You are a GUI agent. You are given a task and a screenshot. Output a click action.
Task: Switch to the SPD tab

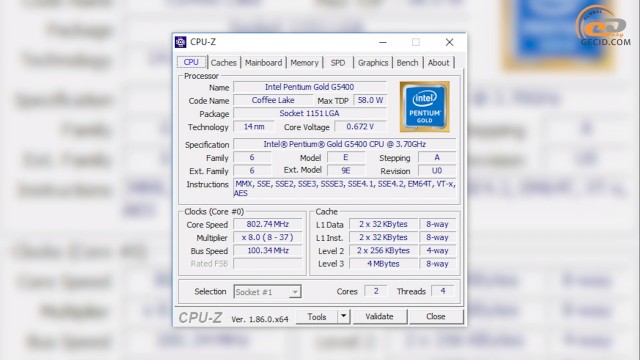338,63
